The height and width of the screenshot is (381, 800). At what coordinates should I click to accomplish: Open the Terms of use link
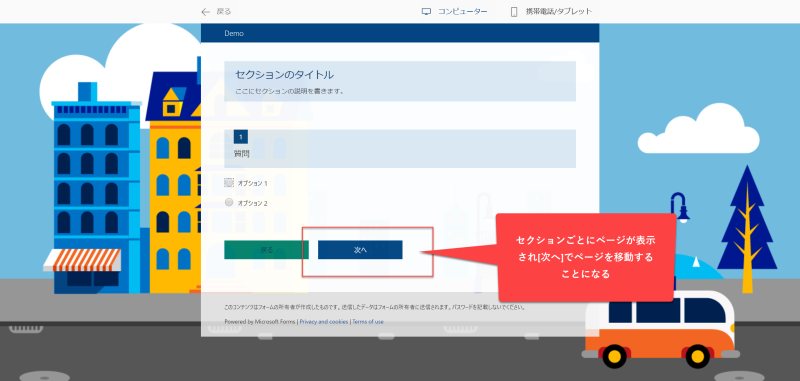pos(368,322)
